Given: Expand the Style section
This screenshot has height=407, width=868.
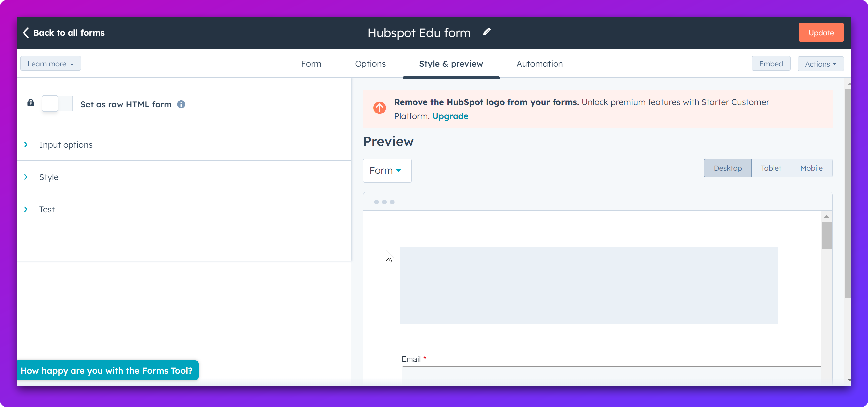Looking at the screenshot, I should click(184, 177).
